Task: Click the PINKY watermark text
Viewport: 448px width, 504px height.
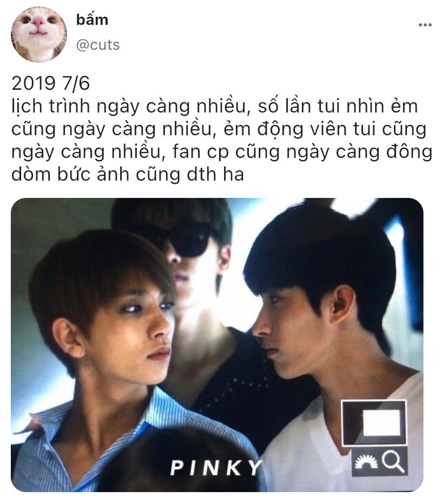Action: point(216,468)
